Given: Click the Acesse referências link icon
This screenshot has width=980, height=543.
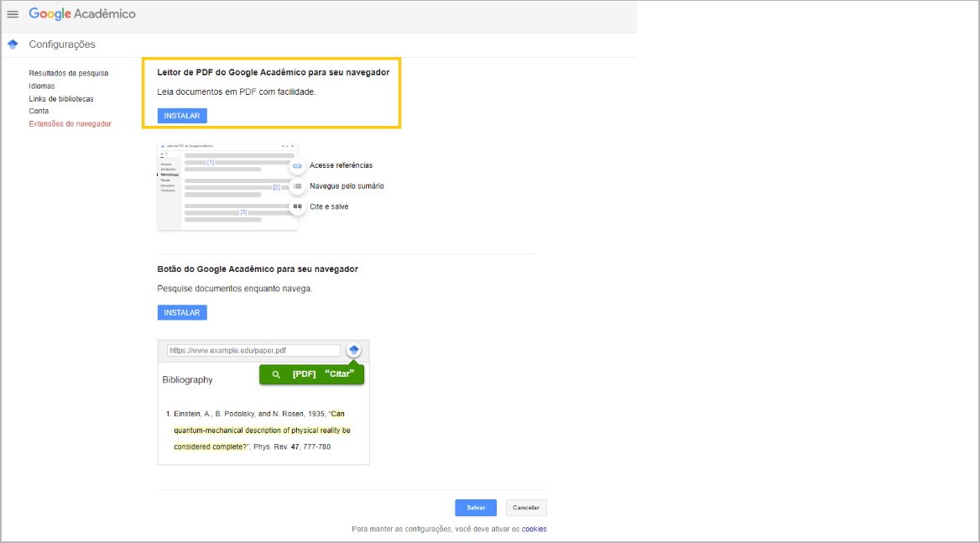Looking at the screenshot, I should (x=298, y=165).
